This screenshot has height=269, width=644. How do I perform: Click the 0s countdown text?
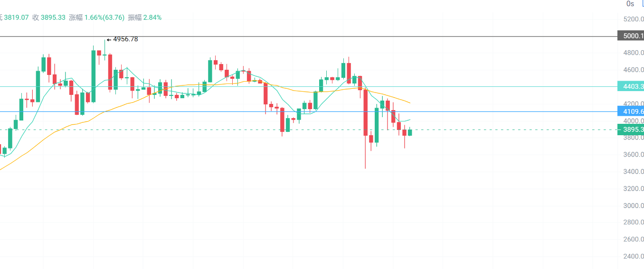tap(630, 4)
